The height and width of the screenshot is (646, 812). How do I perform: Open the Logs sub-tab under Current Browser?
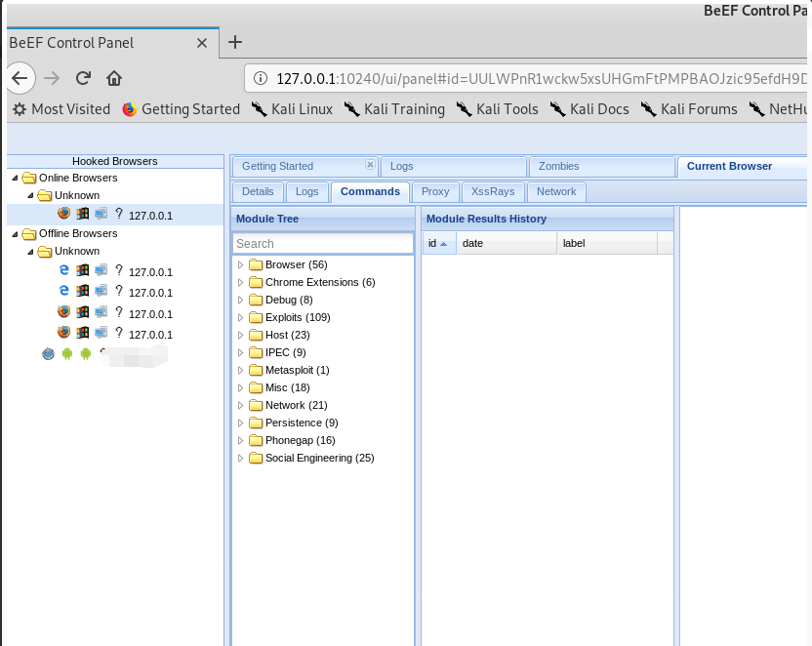307,191
